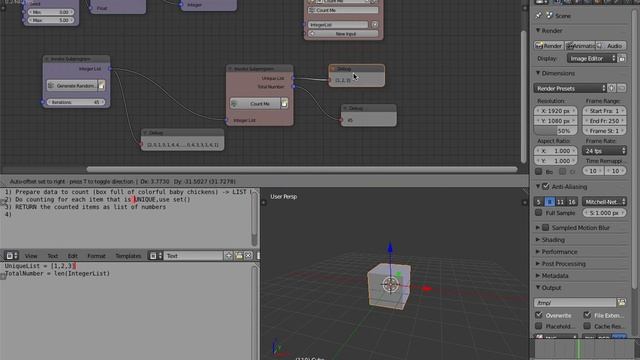The width and height of the screenshot is (640, 360).
Task: Click the pin icon in properties header
Action: click(x=539, y=16)
